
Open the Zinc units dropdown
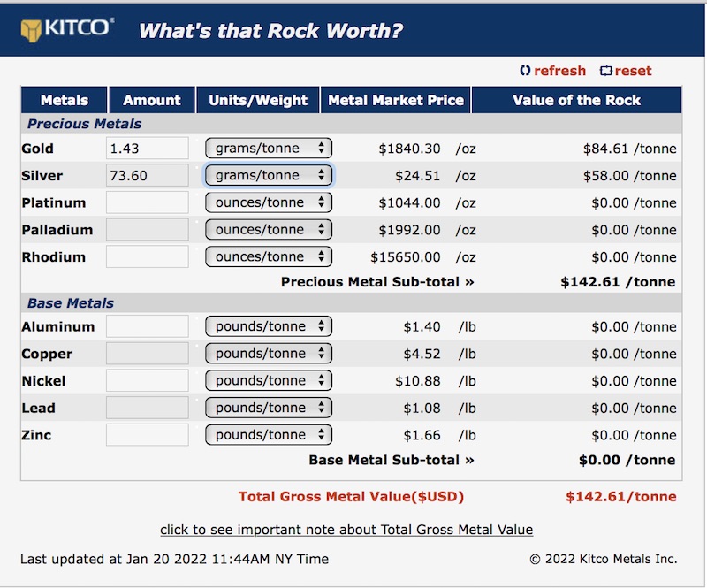[269, 435]
